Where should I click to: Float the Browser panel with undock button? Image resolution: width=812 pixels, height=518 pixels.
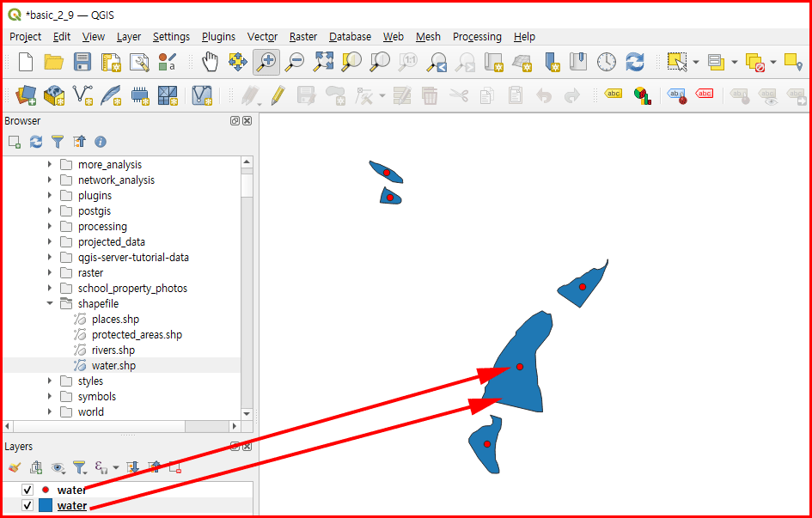[x=235, y=120]
